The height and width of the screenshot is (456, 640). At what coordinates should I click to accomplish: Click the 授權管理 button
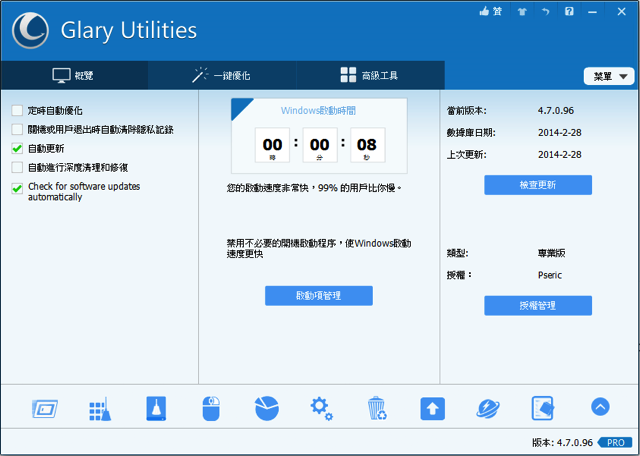tap(538, 305)
